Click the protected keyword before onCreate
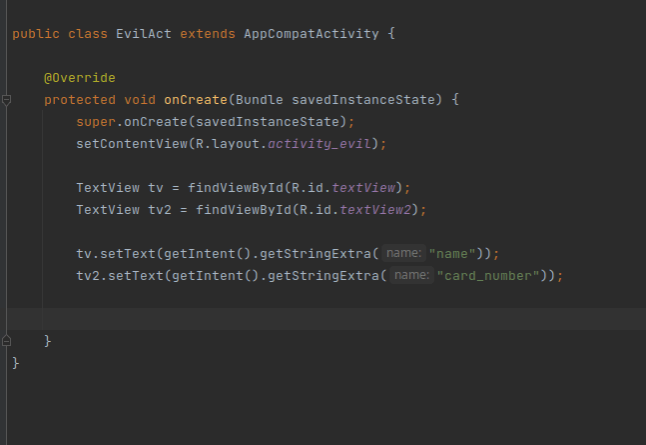 pos(80,100)
